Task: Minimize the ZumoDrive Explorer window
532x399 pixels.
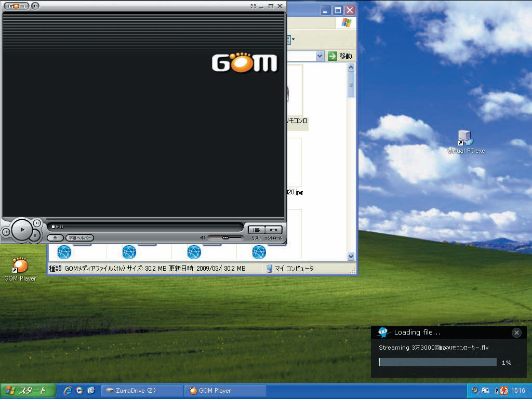Action: point(325,10)
